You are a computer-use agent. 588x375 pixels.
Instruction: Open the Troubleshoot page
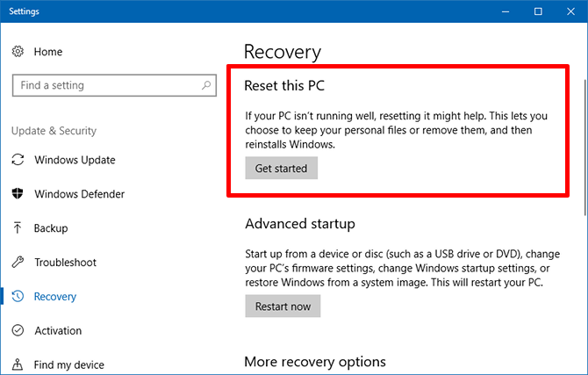[65, 263]
